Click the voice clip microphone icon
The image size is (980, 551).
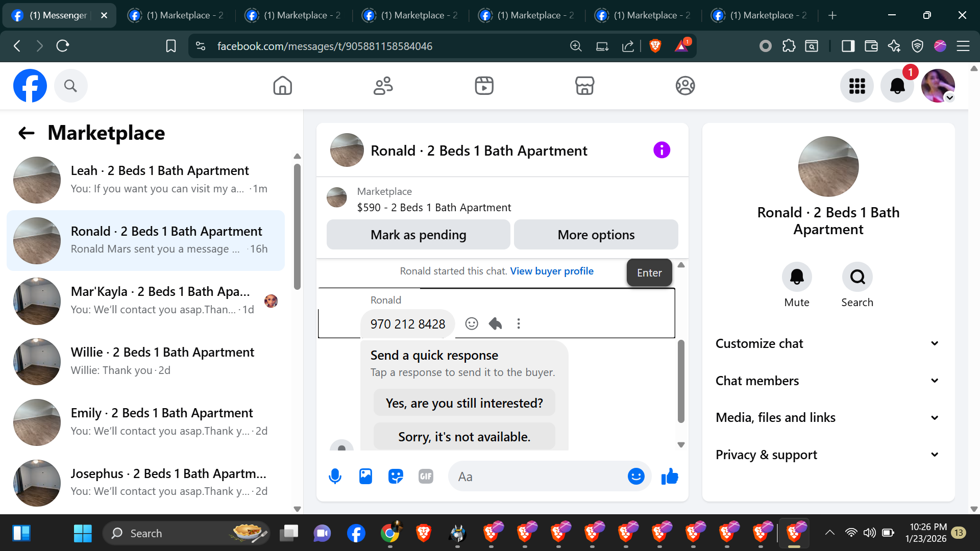335,477
